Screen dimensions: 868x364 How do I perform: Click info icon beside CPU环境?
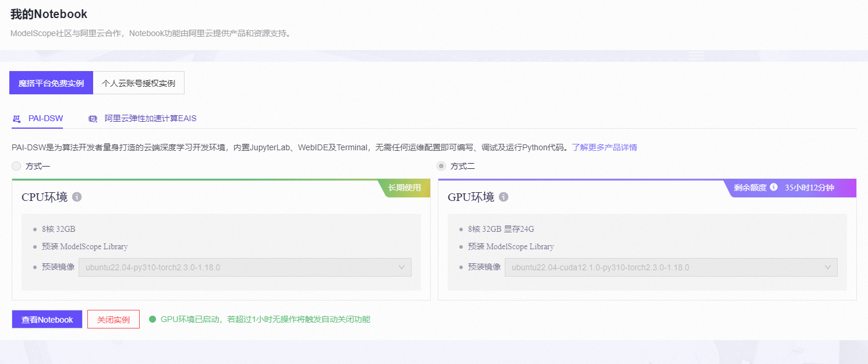click(77, 197)
